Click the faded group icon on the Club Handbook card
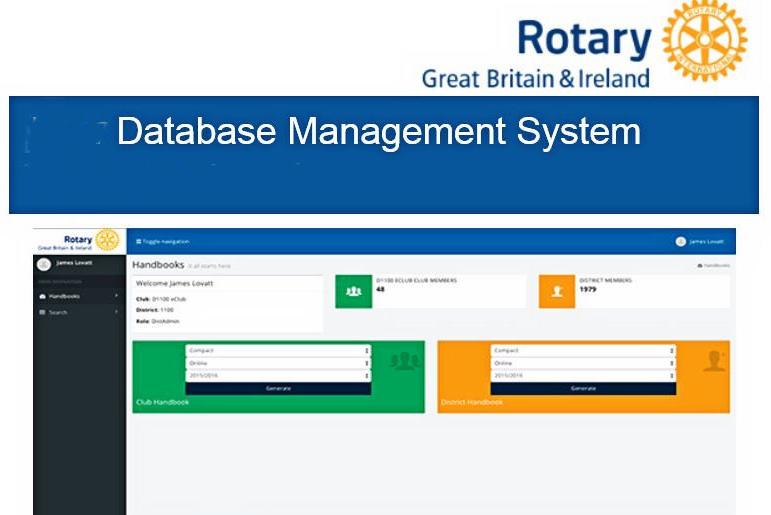771x515 pixels. (x=405, y=361)
